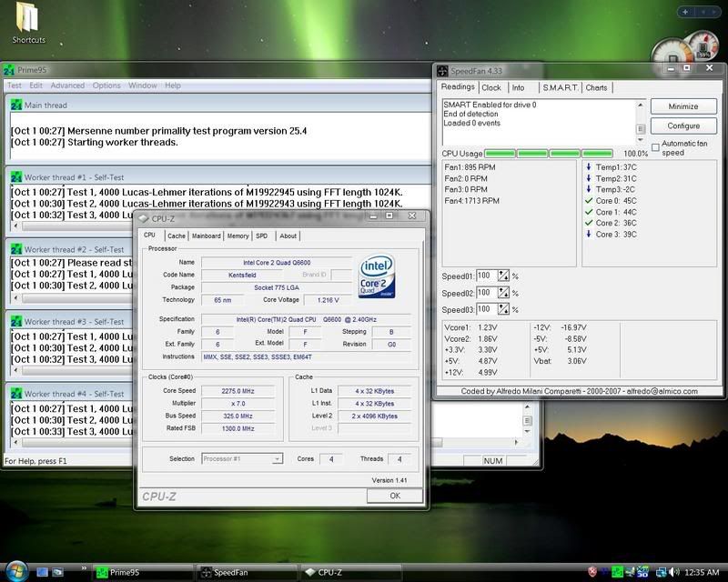This screenshot has width=728, height=582.
Task: Click the red Security Center shield in the tray
Action: click(x=591, y=571)
